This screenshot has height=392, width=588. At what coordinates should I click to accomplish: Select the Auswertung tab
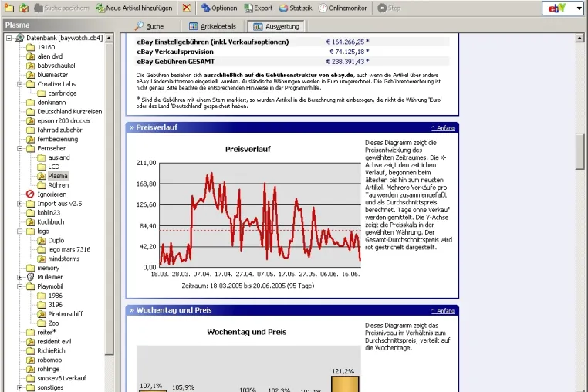point(276,26)
